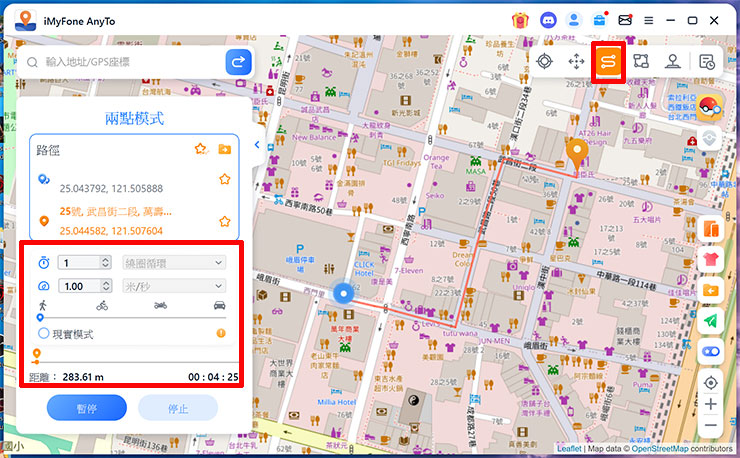Viewport: 740px width, 458px height.
Task: Click the route progress slider marker
Action: (36, 356)
